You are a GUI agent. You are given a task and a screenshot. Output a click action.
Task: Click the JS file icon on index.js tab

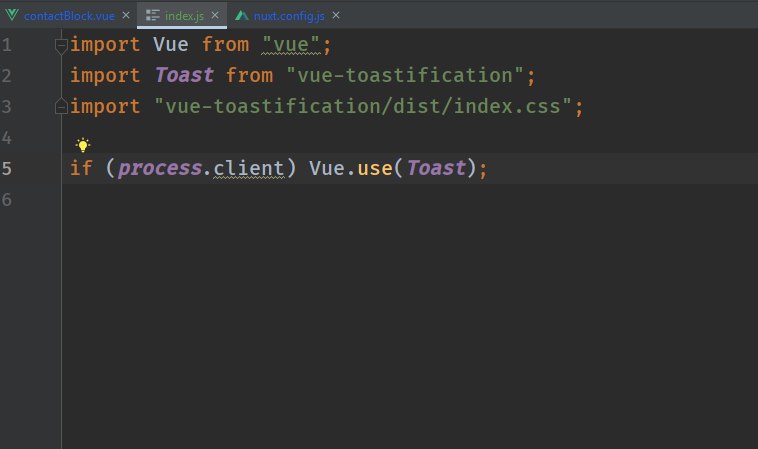[x=153, y=15]
